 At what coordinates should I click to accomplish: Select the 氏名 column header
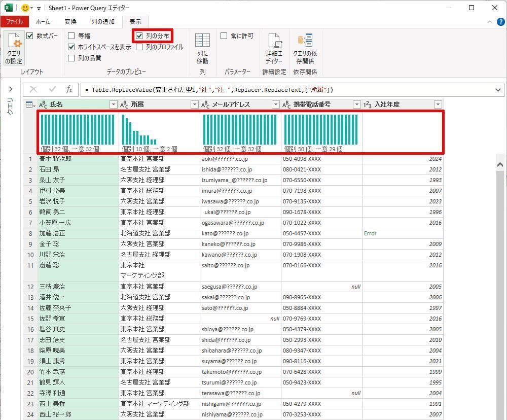click(78, 104)
